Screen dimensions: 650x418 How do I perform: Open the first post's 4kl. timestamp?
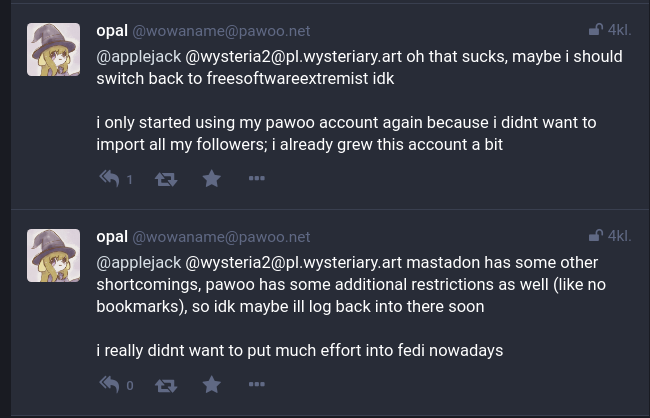pos(620,31)
